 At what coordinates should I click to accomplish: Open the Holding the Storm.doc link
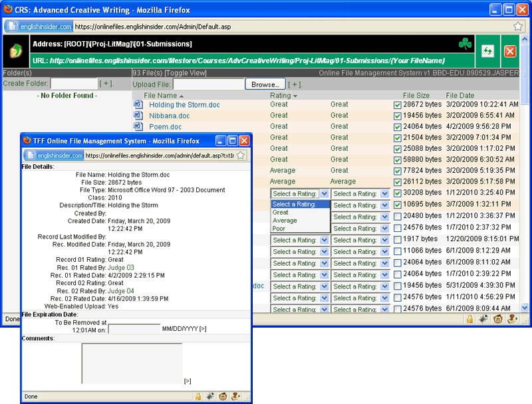click(x=184, y=105)
